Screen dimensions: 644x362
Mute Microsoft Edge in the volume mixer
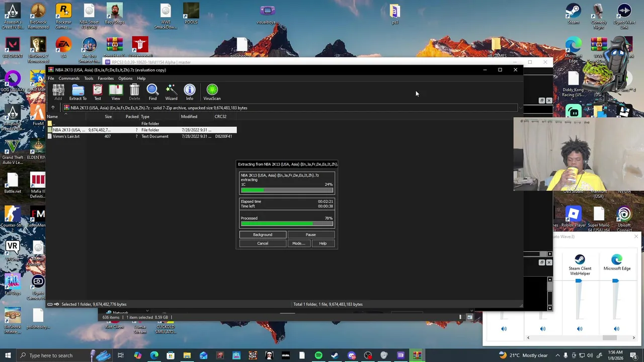[x=616, y=329]
